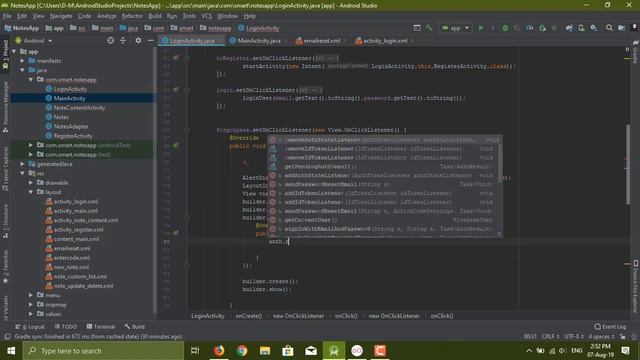Screen dimensions: 640x360
Task: Open the app run configuration dropdown
Action: [456, 28]
